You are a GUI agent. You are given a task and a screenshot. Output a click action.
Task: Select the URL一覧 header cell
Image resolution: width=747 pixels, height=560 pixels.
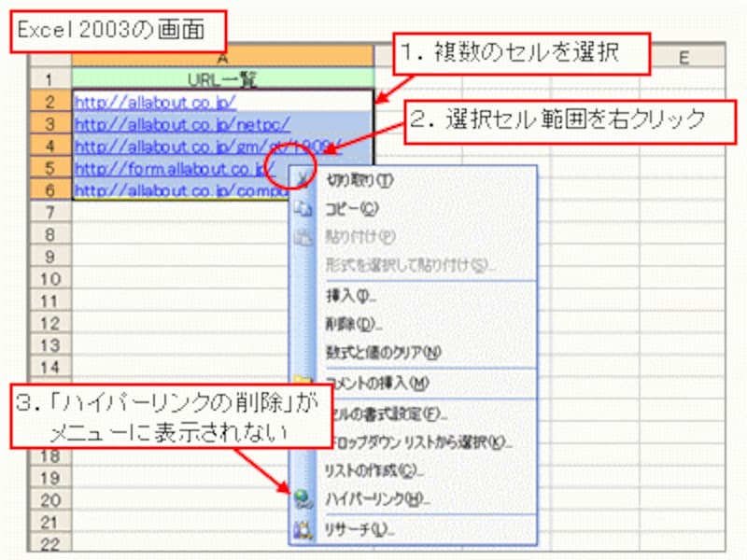(222, 79)
